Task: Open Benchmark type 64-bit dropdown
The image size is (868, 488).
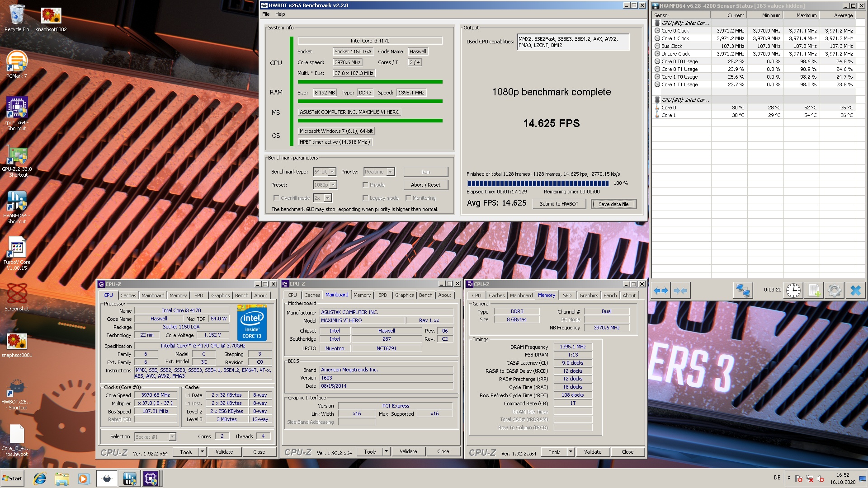Action: pyautogui.click(x=325, y=172)
